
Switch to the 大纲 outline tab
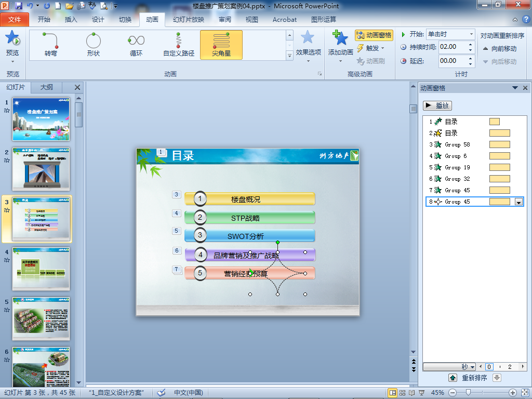click(x=46, y=87)
